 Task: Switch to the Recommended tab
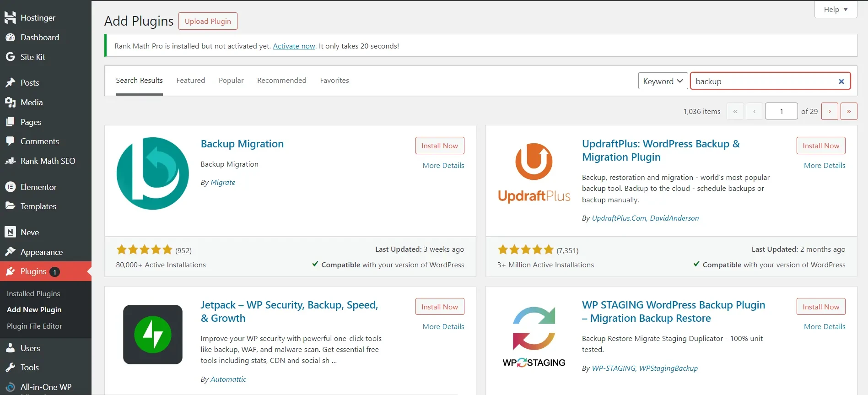(x=282, y=81)
